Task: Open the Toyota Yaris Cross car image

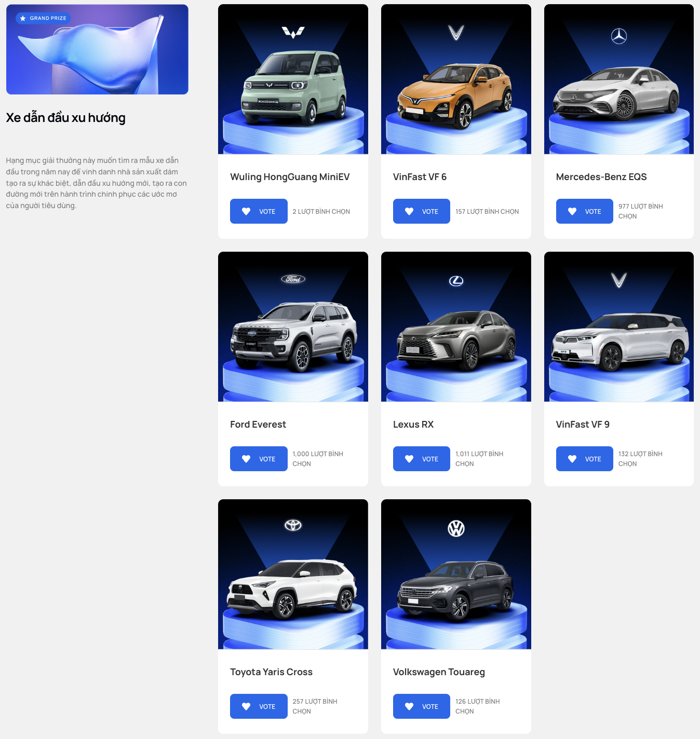Action: pyautogui.click(x=293, y=574)
